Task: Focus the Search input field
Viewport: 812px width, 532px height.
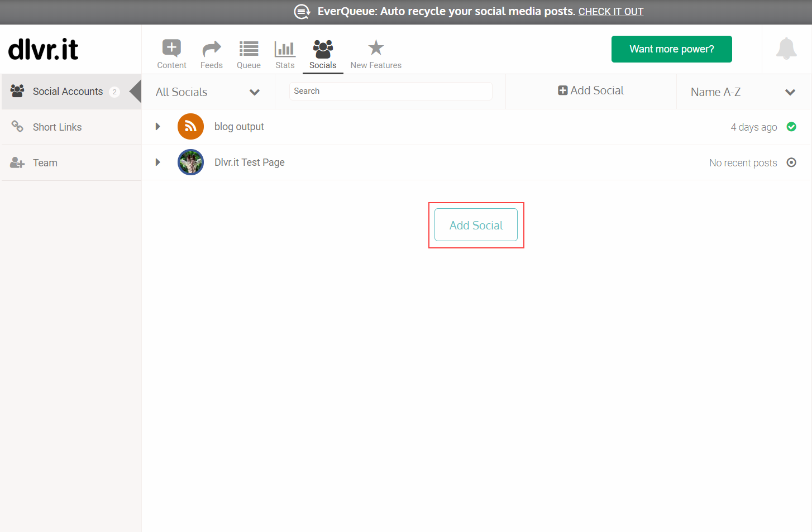Action: (391, 91)
